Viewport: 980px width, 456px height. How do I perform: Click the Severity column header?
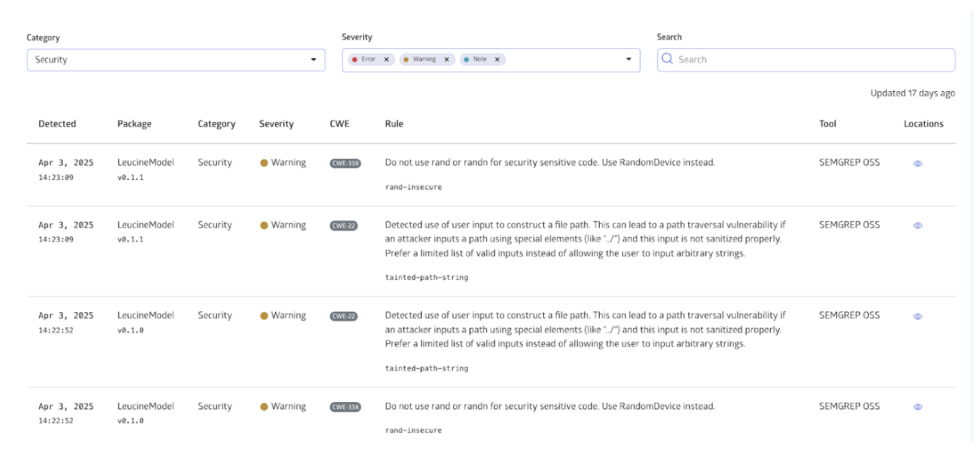(x=276, y=123)
